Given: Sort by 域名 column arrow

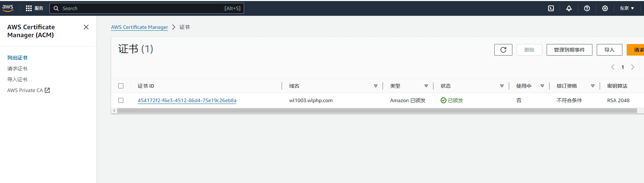Looking at the screenshot, I should 376,86.
